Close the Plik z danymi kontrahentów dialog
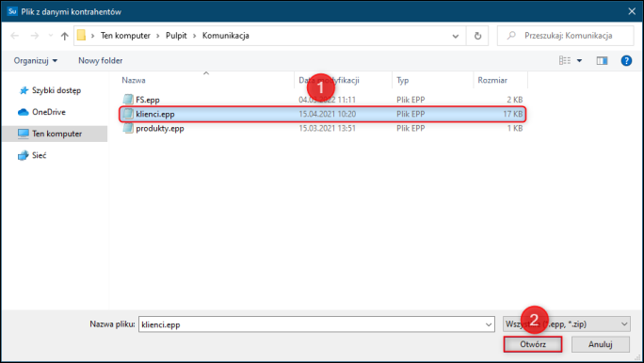 click(632, 11)
